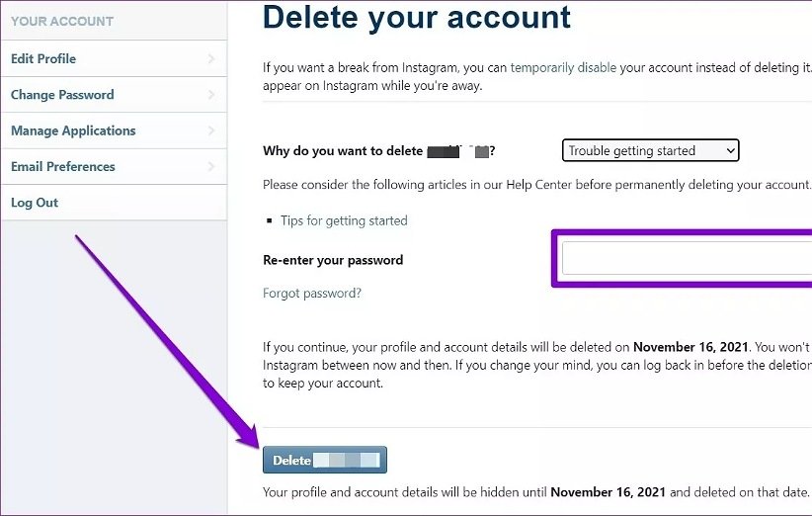Click the chevron arrow beside Edit Profile
812x516 pixels.
coord(211,59)
